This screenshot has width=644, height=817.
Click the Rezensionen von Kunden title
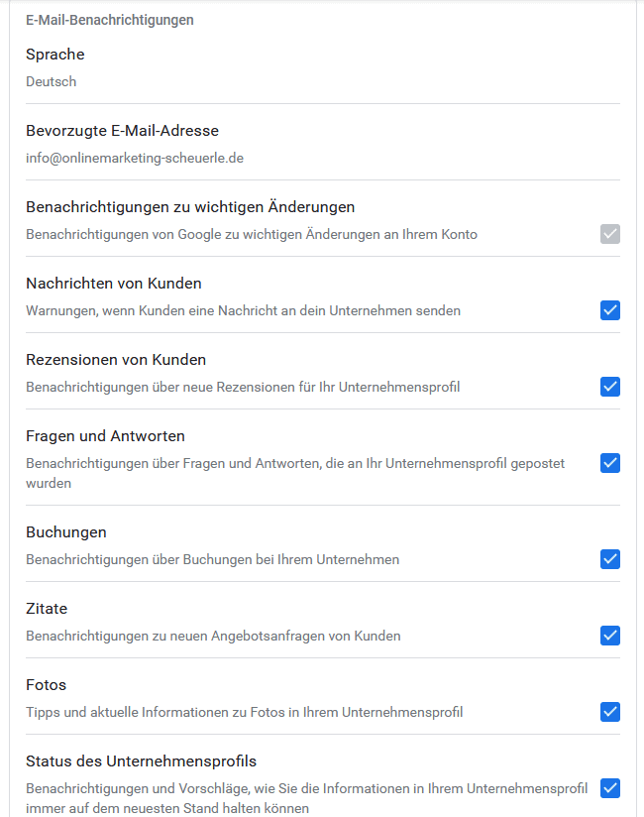pos(116,360)
